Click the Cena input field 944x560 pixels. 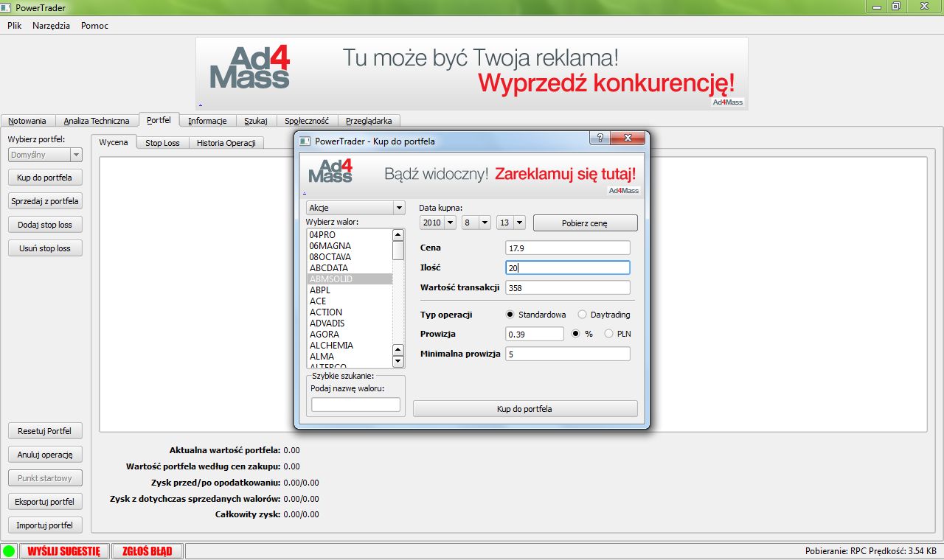(x=568, y=248)
